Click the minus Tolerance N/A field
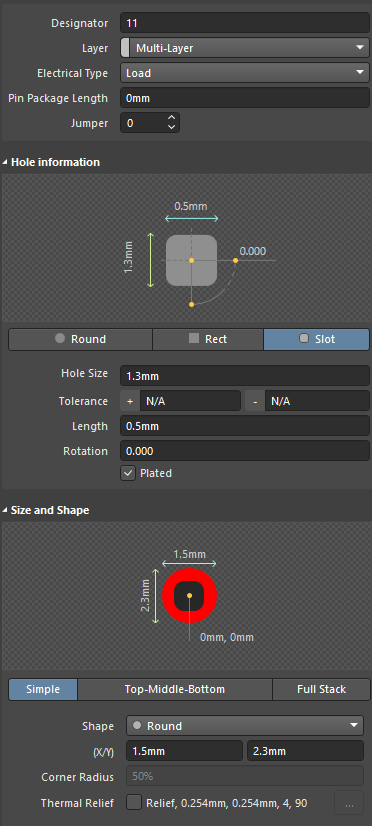The width and height of the screenshot is (372, 826). point(317,401)
